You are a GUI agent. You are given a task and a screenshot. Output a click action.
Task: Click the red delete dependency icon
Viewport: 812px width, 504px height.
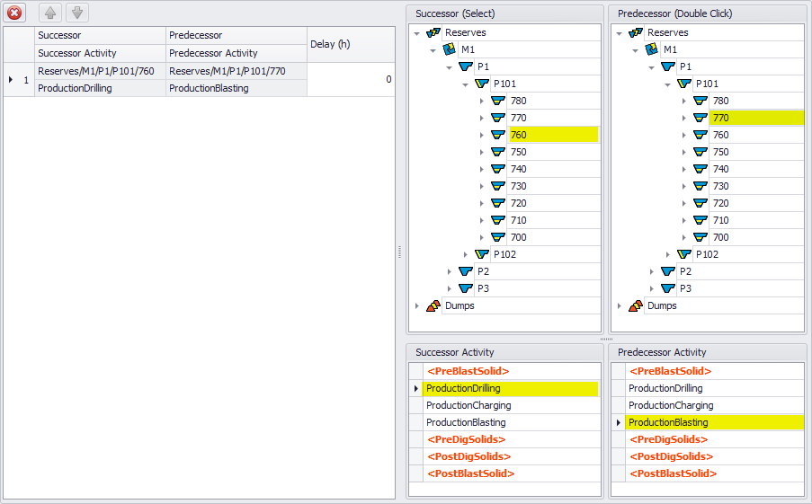click(15, 13)
